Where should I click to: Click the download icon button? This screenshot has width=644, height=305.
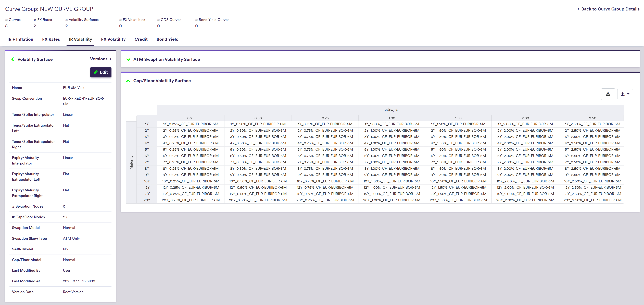(x=608, y=94)
